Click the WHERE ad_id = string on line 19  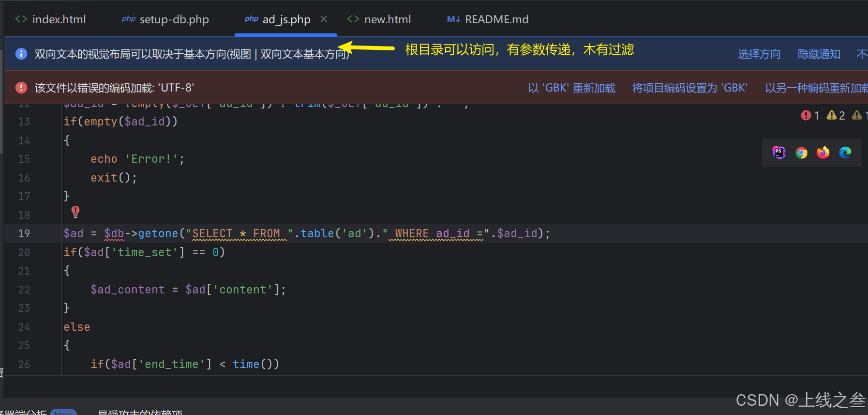436,234
